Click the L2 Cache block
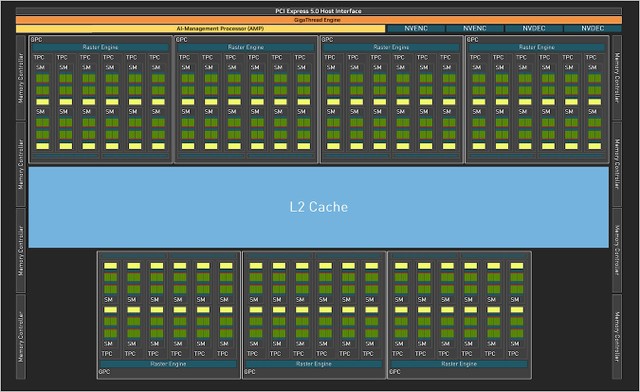Screen dimensions: 640x392 (x=318, y=207)
